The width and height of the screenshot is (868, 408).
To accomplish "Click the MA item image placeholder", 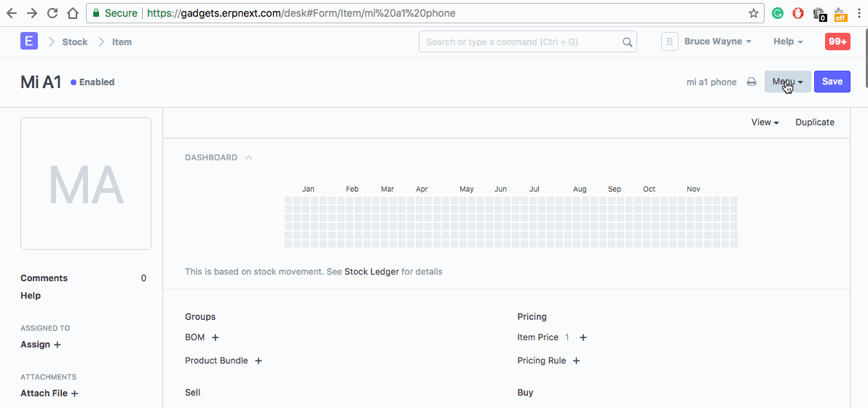I will (86, 184).
